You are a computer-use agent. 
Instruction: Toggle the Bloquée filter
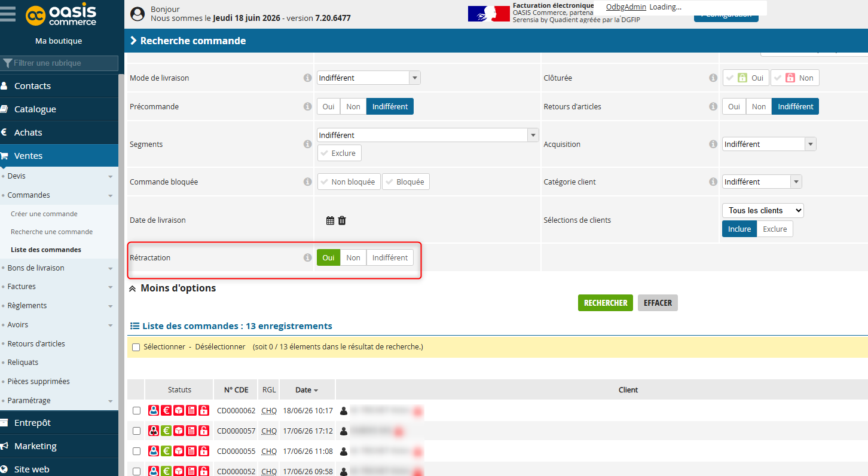(x=405, y=182)
